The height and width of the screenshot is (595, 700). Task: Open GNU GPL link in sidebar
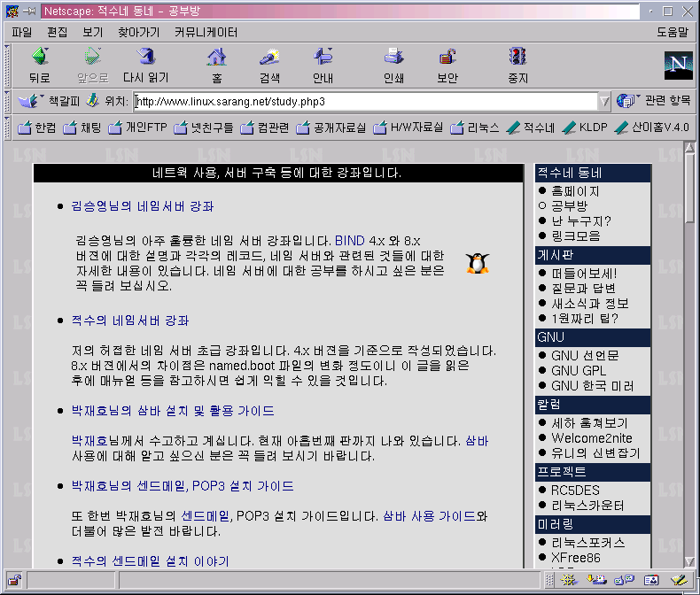tap(578, 370)
